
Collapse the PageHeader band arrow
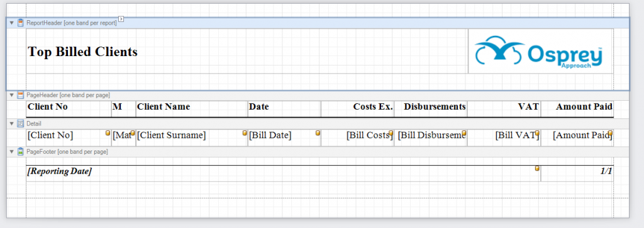pyautogui.click(x=12, y=95)
